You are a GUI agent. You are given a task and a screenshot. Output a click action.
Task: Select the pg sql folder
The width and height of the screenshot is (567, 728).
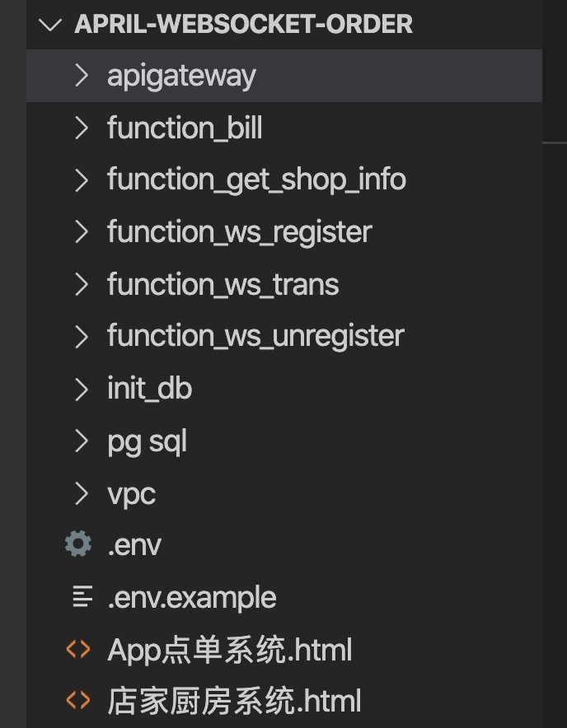[x=284, y=441]
